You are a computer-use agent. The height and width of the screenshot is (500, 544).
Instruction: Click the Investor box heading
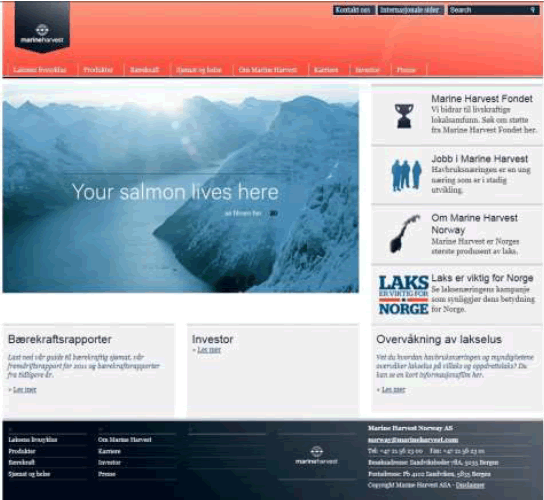pos(213,339)
